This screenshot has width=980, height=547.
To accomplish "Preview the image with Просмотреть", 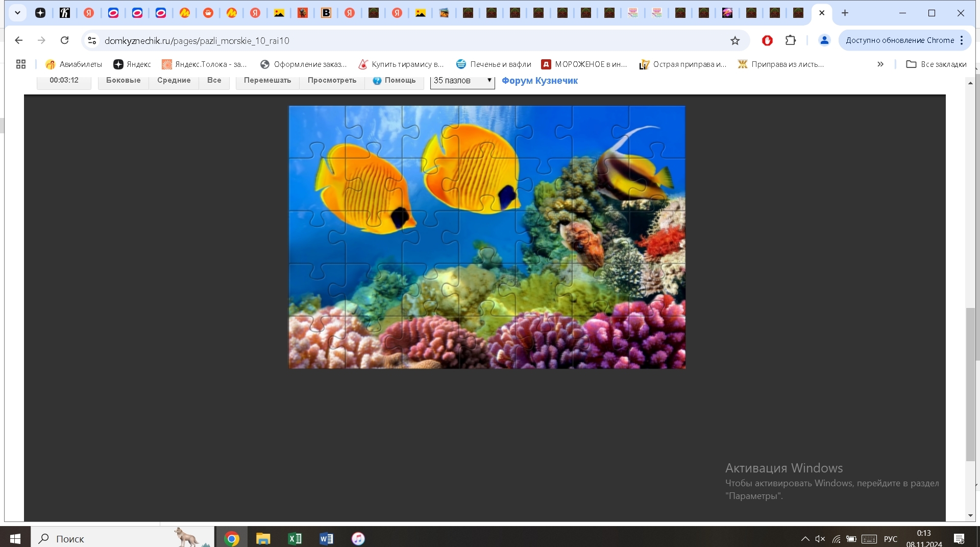I will click(332, 80).
